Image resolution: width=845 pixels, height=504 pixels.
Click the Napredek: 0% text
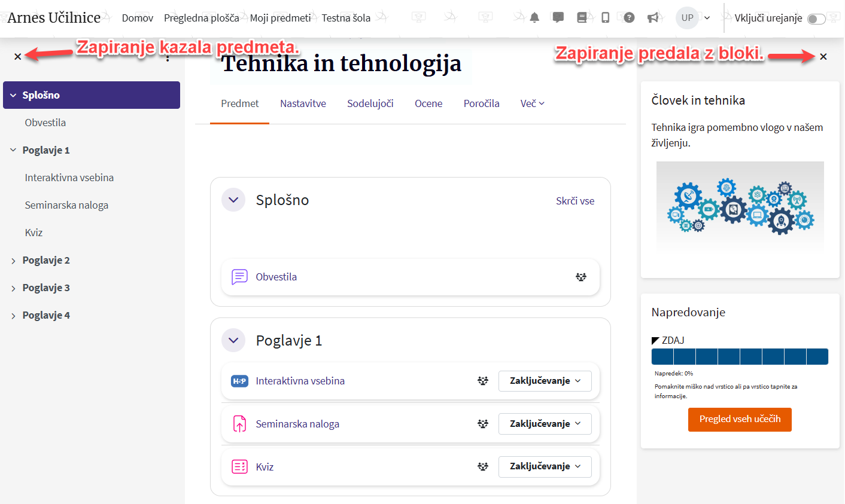(x=674, y=373)
